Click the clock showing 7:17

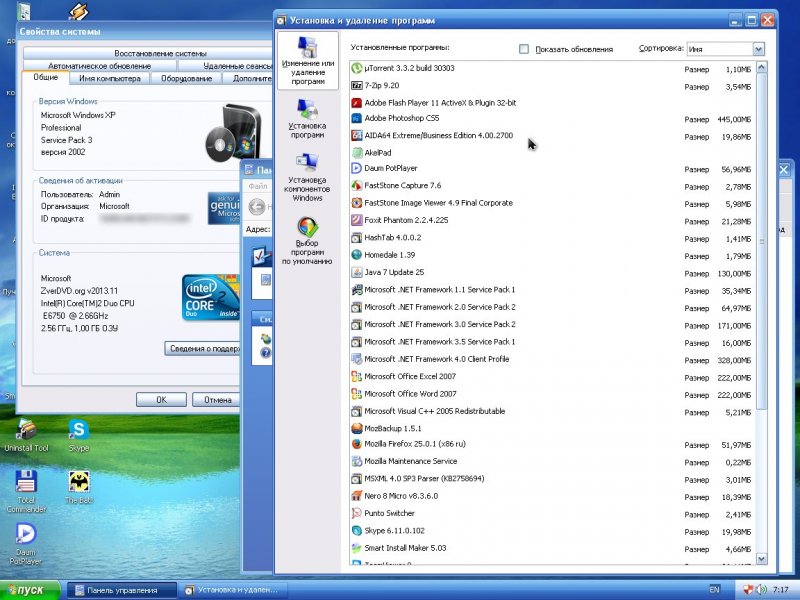coord(781,590)
